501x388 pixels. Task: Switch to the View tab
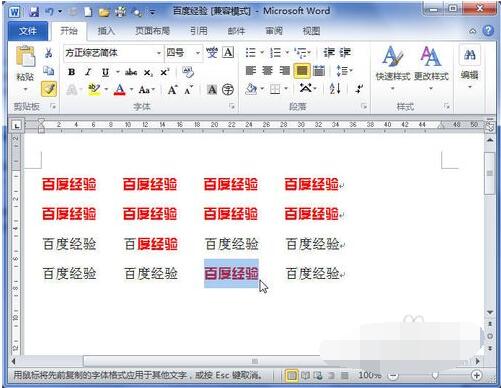(311, 31)
